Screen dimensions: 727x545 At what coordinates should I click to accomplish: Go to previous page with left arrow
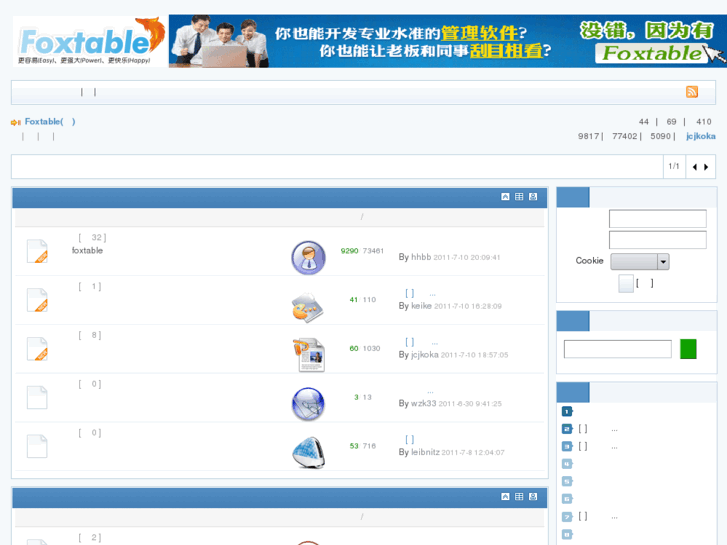pyautogui.click(x=695, y=167)
